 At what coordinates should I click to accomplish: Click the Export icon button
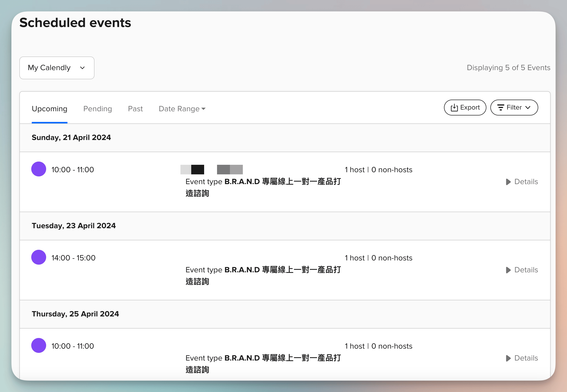[x=465, y=107]
